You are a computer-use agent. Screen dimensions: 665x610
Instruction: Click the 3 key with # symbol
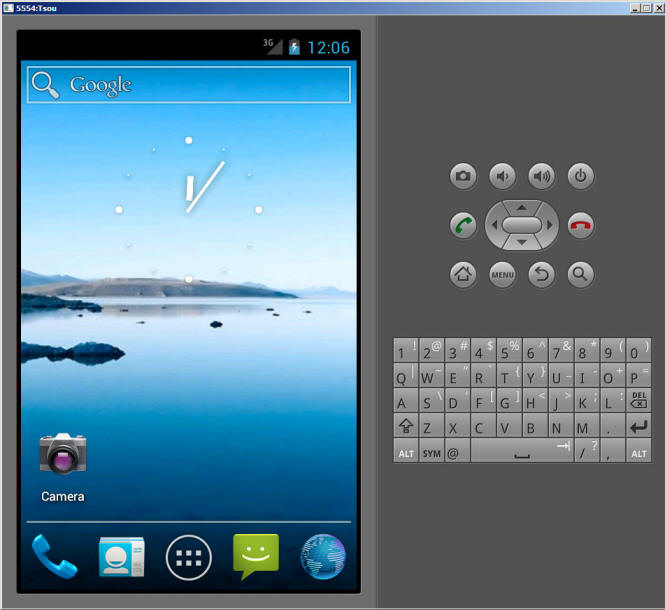coord(458,350)
